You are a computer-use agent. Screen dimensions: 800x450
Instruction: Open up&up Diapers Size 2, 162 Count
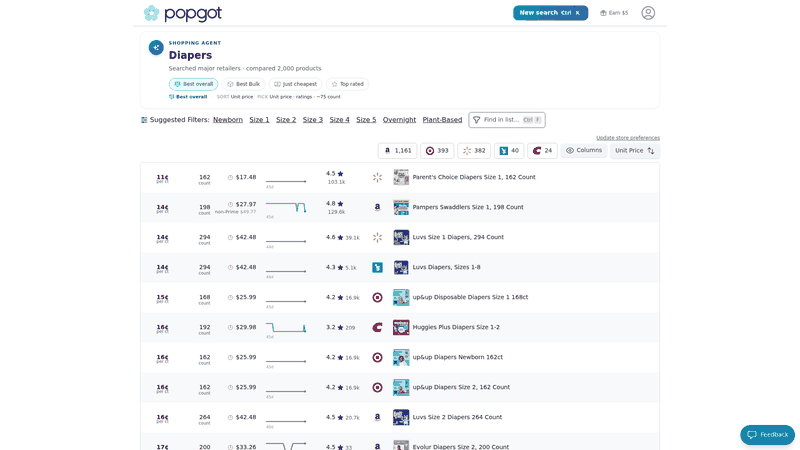[461, 387]
